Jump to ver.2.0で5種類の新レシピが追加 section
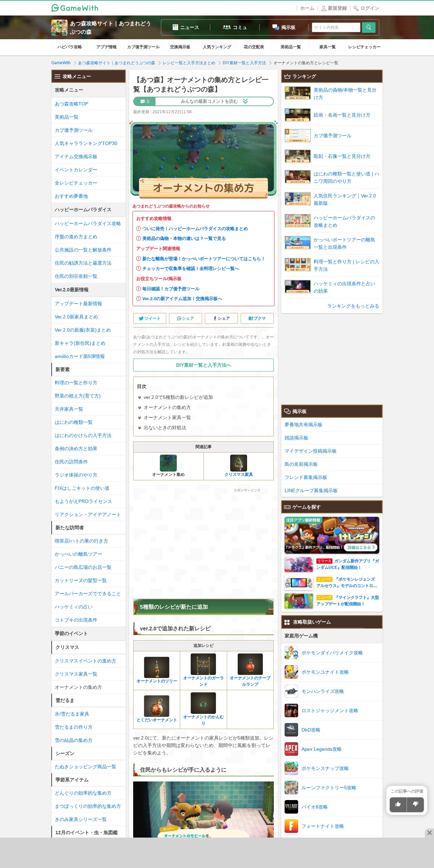The height and width of the screenshot is (868, 434). click(178, 397)
